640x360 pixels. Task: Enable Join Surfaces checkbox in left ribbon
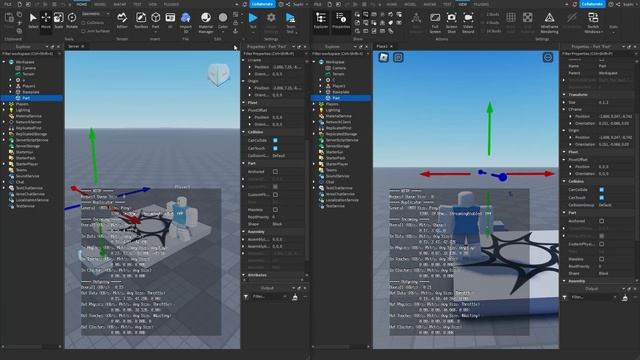[x=84, y=31]
